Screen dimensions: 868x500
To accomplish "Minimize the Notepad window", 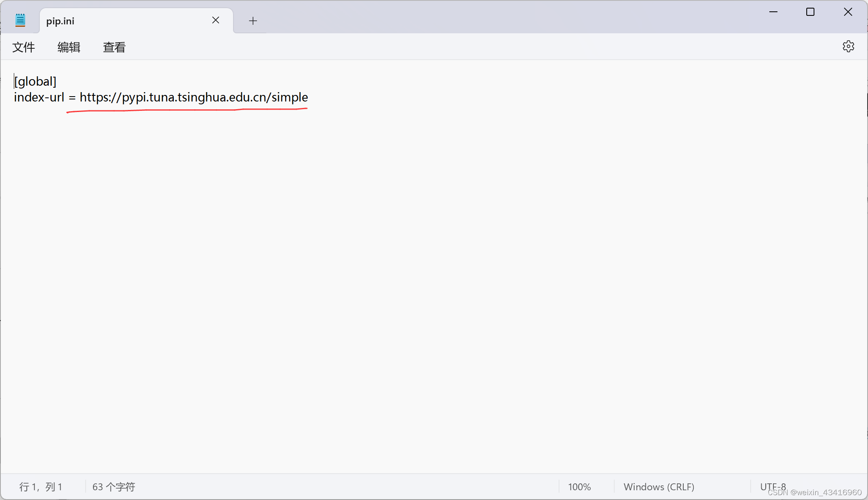I will 773,12.
